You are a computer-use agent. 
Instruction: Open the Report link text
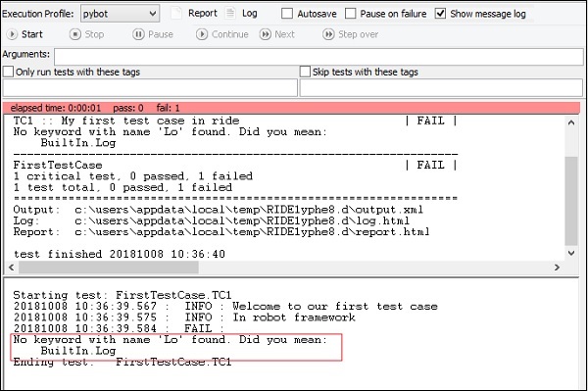[203, 14]
